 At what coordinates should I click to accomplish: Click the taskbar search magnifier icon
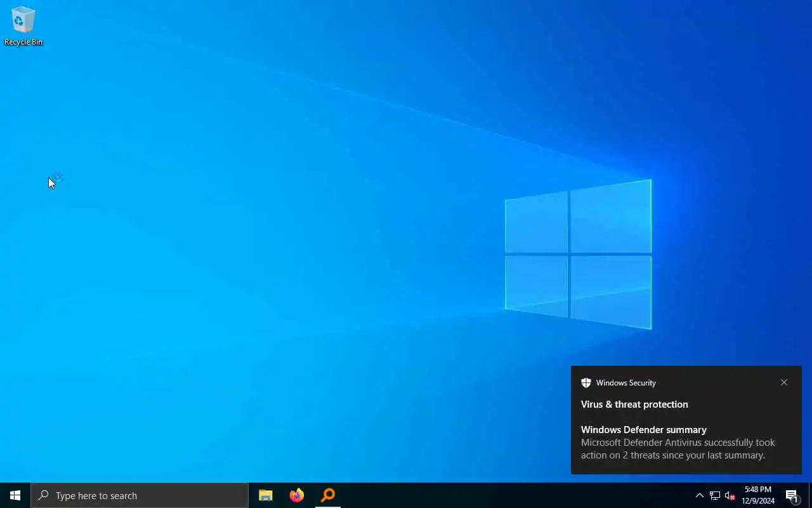click(43, 495)
